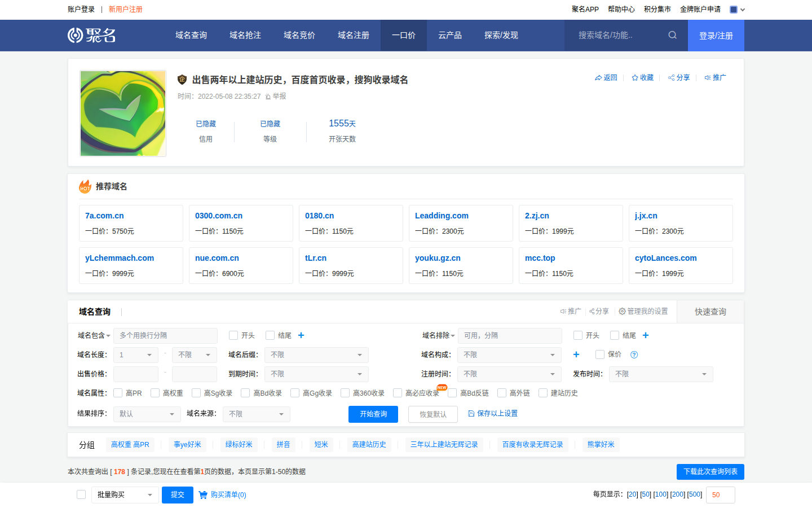Click the 保价 help question icon
Viewport: 812px width, 508px height.
click(634, 355)
